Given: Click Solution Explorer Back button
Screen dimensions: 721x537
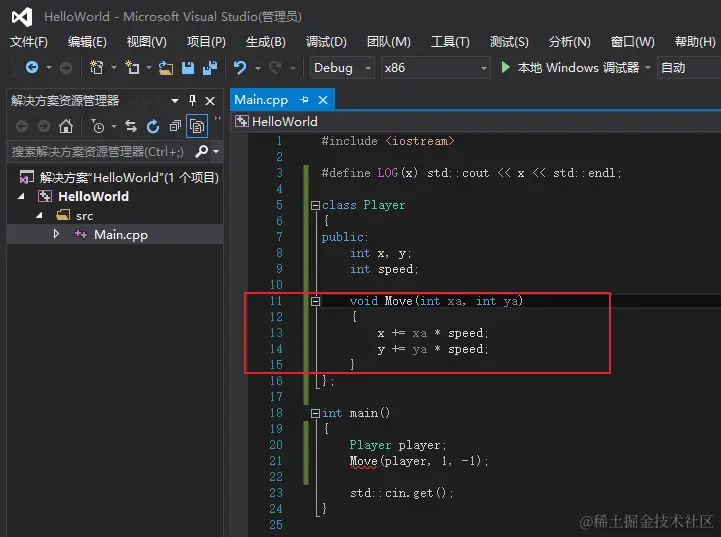Looking at the screenshot, I should pyautogui.click(x=22, y=126).
